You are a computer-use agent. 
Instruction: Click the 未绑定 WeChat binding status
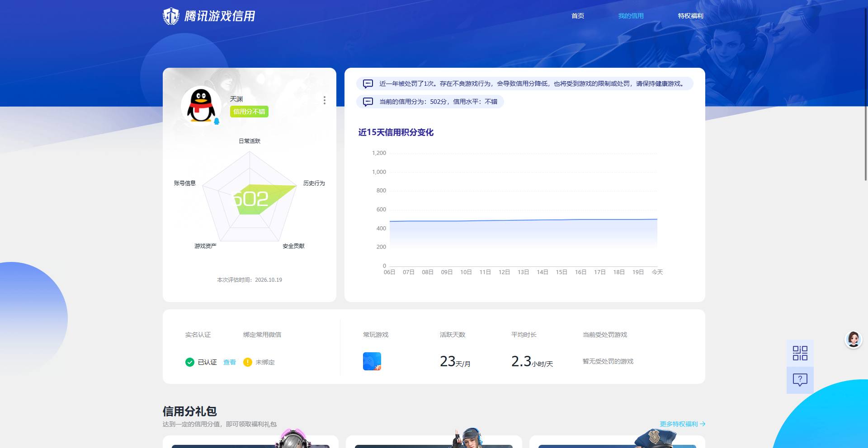[265, 362]
